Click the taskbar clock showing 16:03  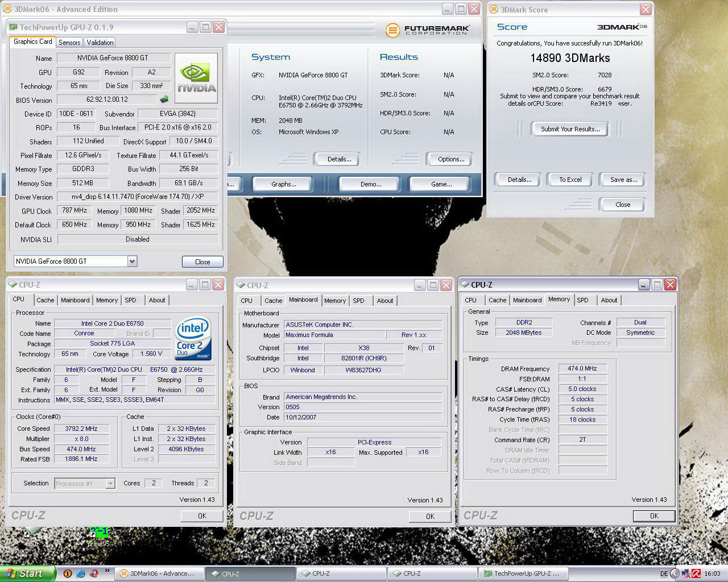click(x=712, y=573)
